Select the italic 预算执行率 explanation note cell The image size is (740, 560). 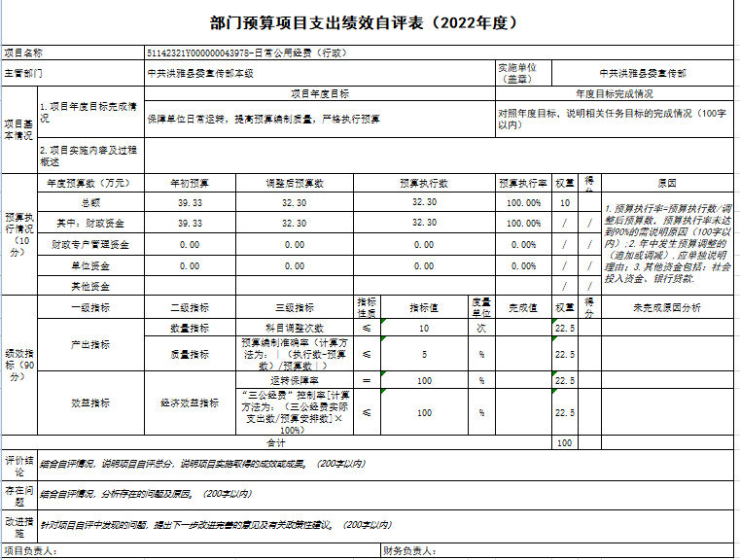(667, 243)
